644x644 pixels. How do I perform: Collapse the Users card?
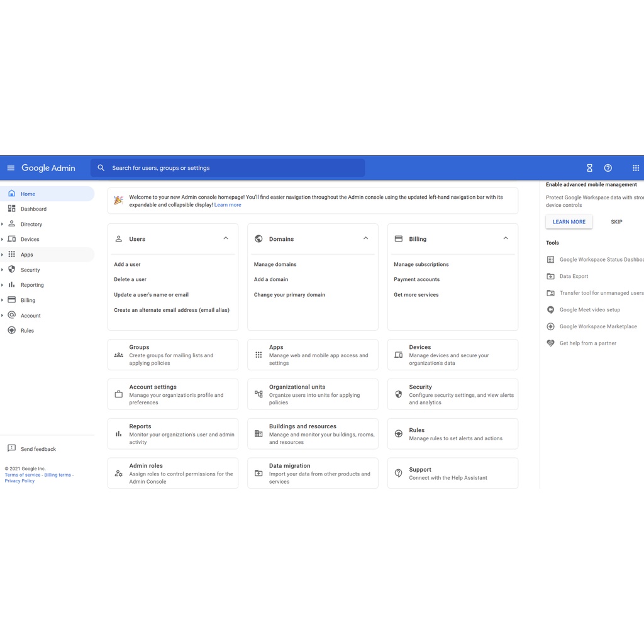pyautogui.click(x=225, y=238)
